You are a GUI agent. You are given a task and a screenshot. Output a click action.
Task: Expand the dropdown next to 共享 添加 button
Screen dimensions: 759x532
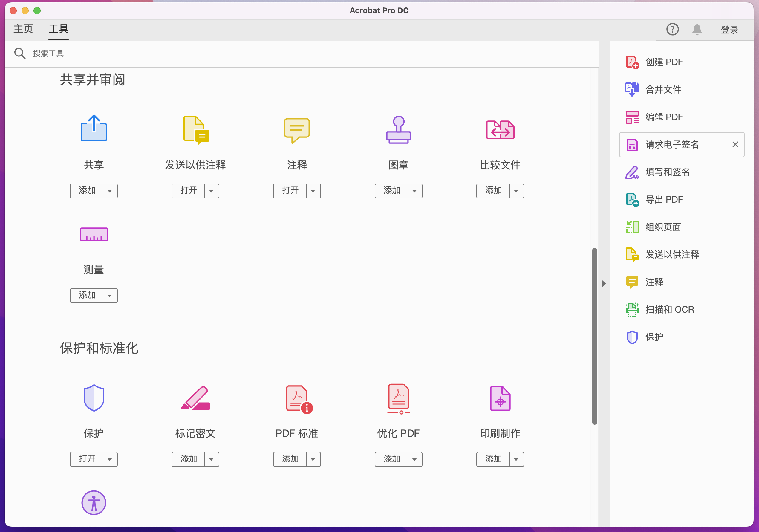point(110,191)
